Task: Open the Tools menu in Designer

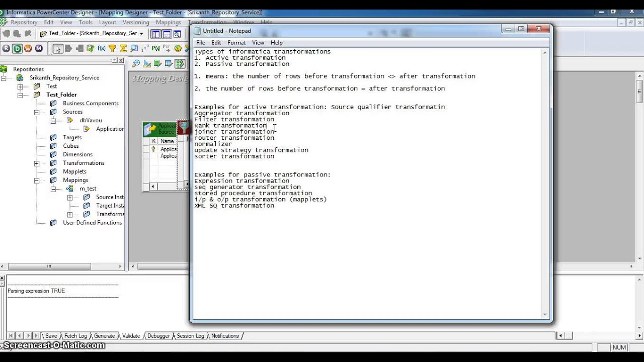Action: click(86, 22)
